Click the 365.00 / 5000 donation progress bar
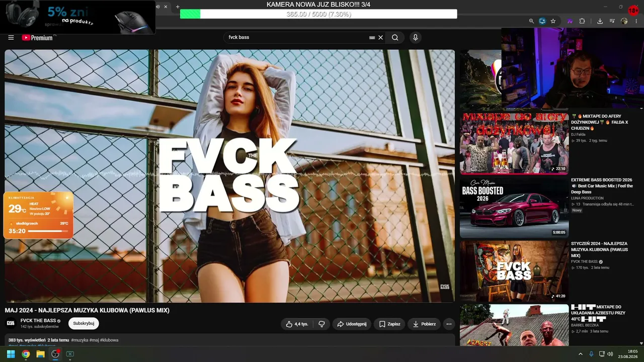 pyautogui.click(x=318, y=14)
